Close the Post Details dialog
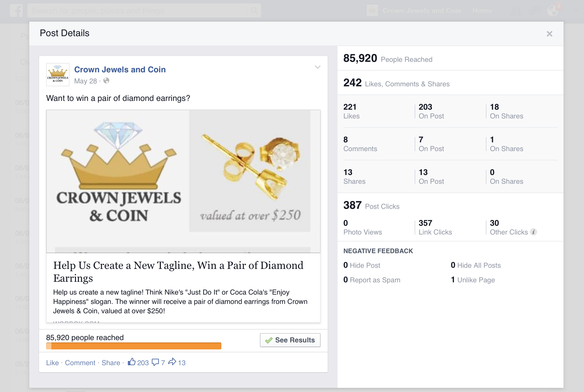 pos(549,34)
